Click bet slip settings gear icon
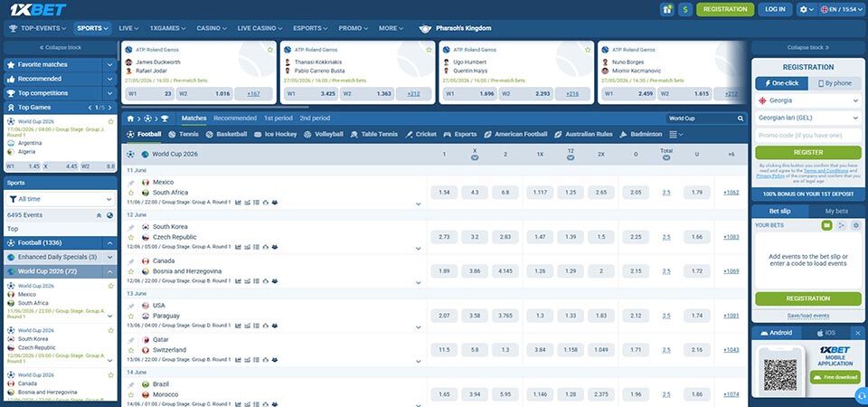 [856, 225]
